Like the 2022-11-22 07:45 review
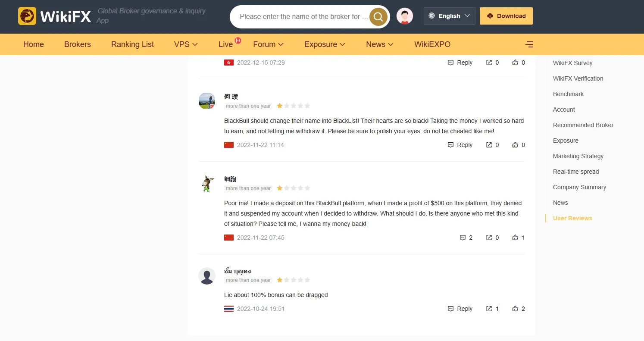The image size is (644, 341). tap(515, 238)
